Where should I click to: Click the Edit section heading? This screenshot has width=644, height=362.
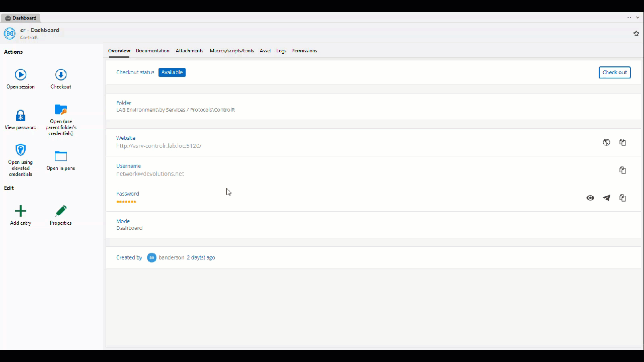pyautogui.click(x=9, y=188)
